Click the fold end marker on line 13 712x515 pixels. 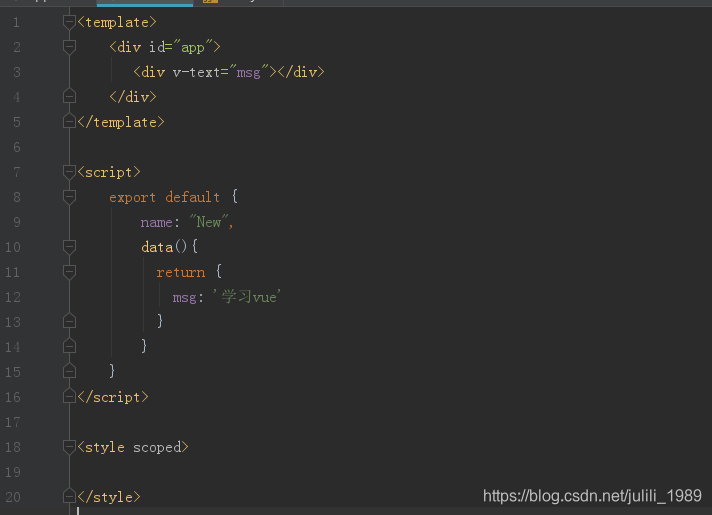coord(69,321)
